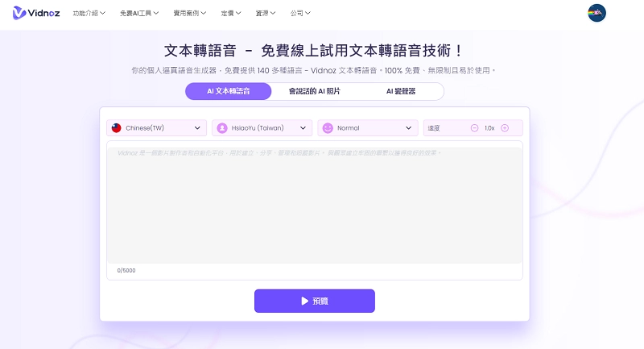Click the Taiwan flag icon
This screenshot has height=349, width=644.
pos(117,128)
